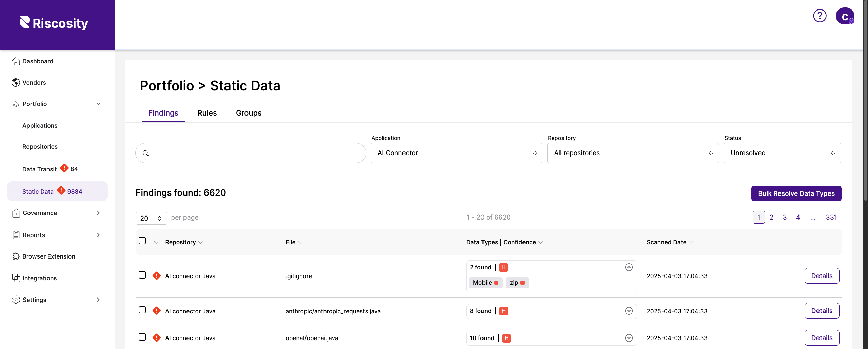Collapse the Portfolio sidebar section

[98, 104]
